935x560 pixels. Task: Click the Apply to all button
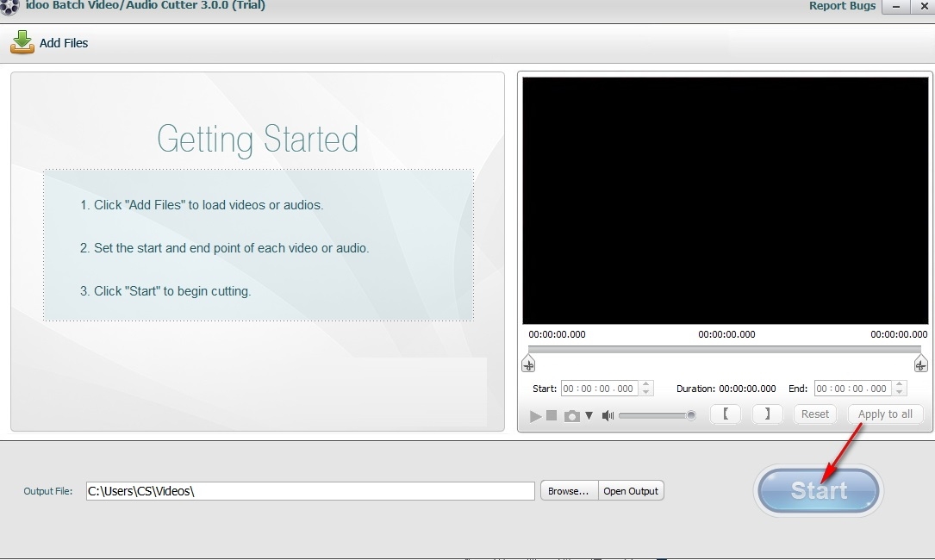pos(885,414)
